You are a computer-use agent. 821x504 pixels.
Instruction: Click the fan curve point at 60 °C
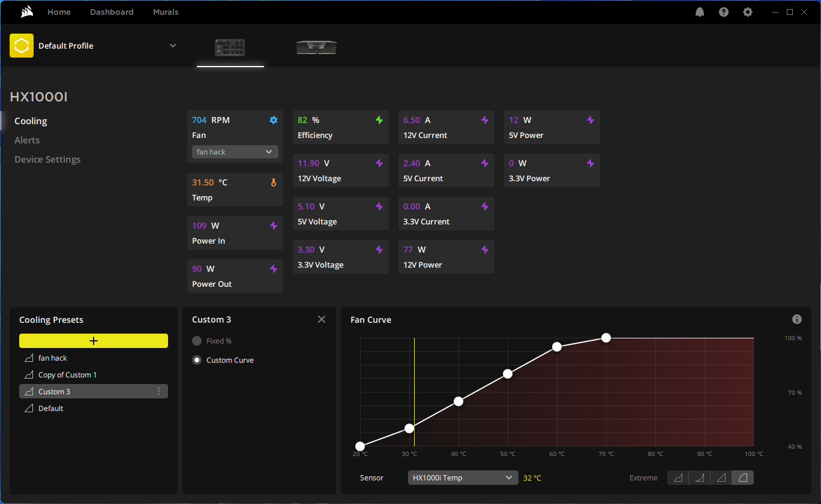point(557,347)
